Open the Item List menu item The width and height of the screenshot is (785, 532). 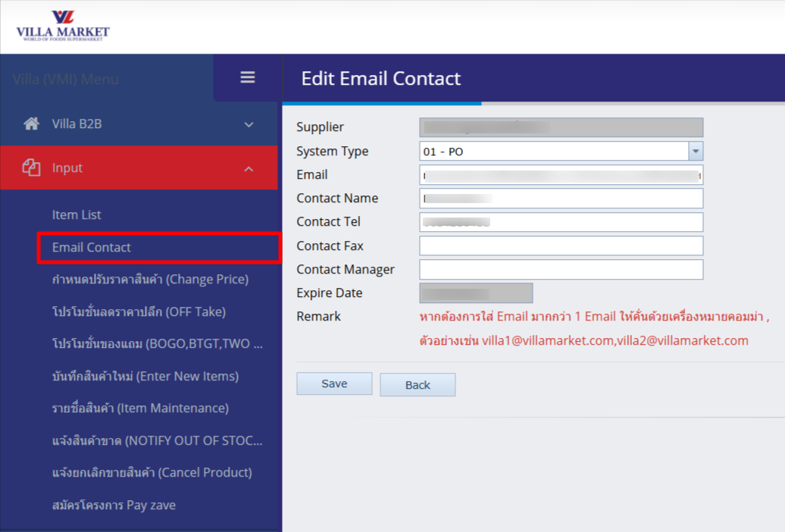[77, 215]
